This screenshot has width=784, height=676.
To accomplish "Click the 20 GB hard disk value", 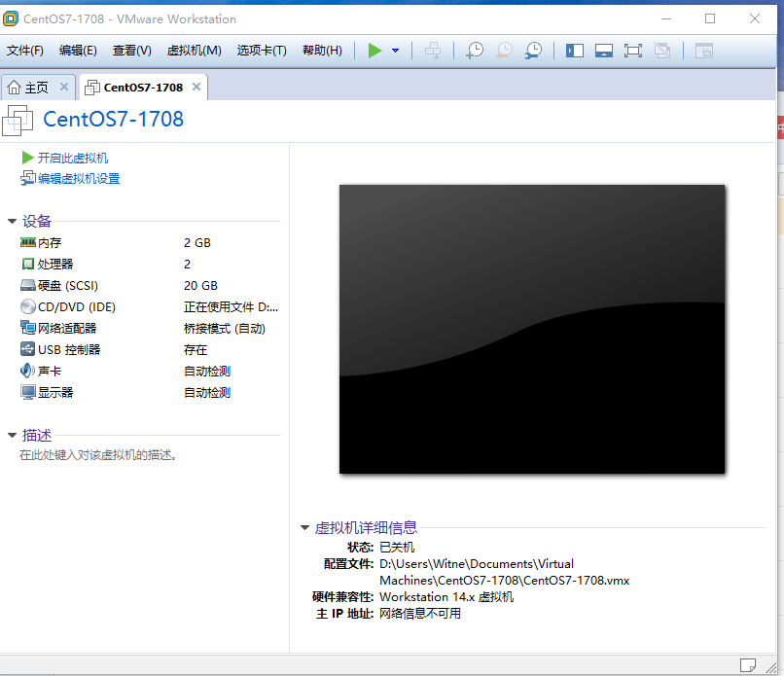I will pos(201,286).
